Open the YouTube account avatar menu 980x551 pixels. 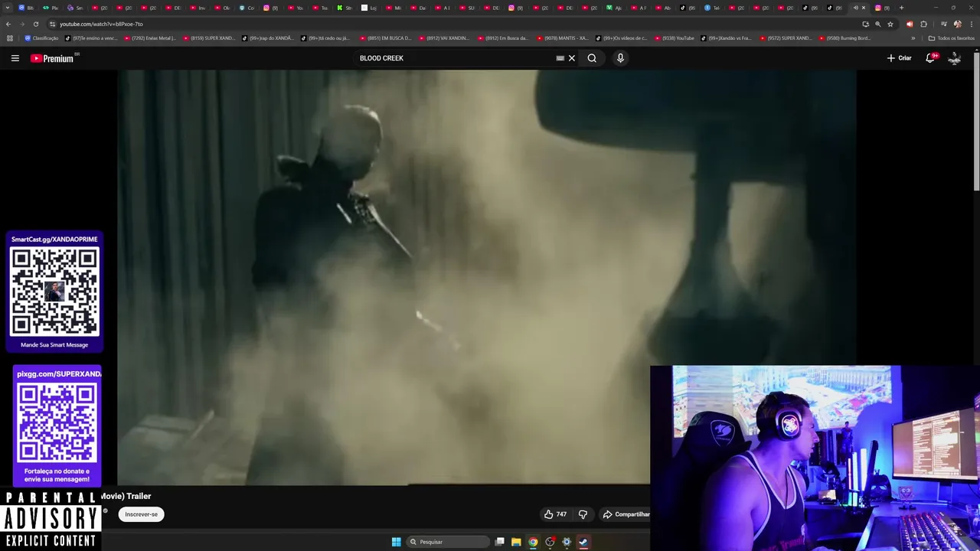(x=954, y=58)
